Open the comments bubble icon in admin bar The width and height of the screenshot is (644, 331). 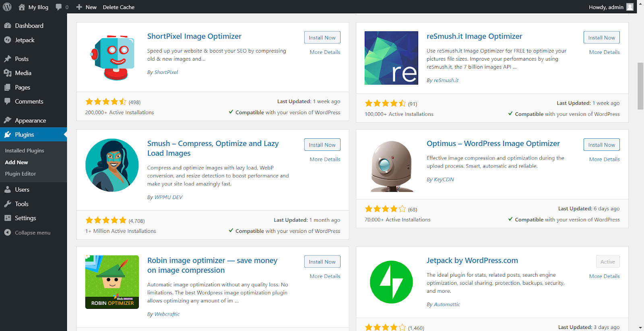tap(59, 7)
